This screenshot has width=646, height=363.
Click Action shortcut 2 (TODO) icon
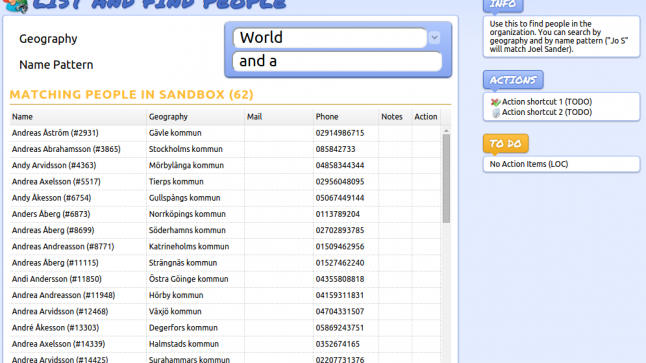[x=496, y=112]
